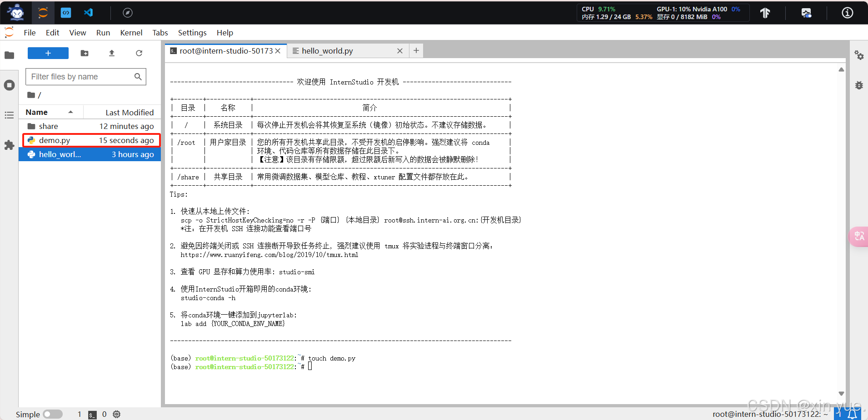
Task: Toggle Simple mode in the status bar
Action: pos(52,414)
